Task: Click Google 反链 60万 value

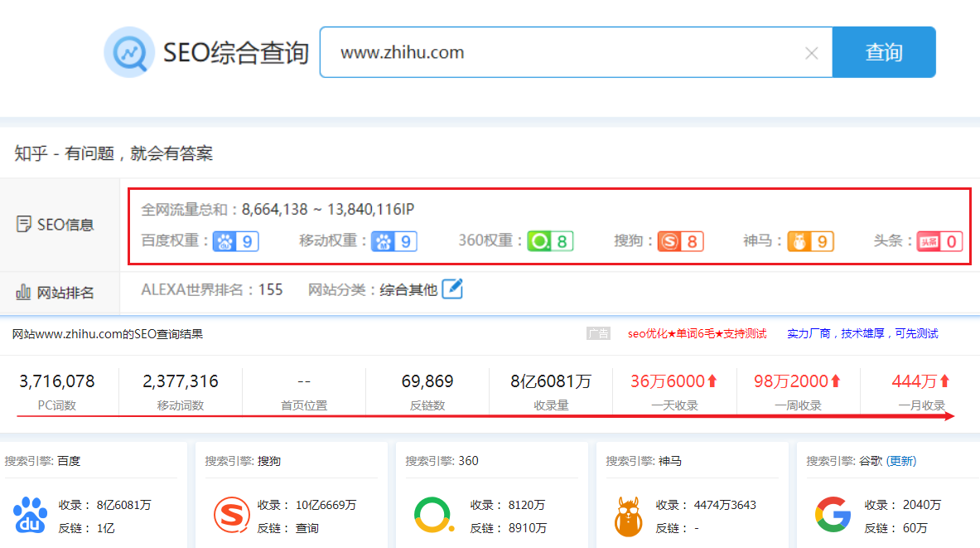Action: pos(915,528)
